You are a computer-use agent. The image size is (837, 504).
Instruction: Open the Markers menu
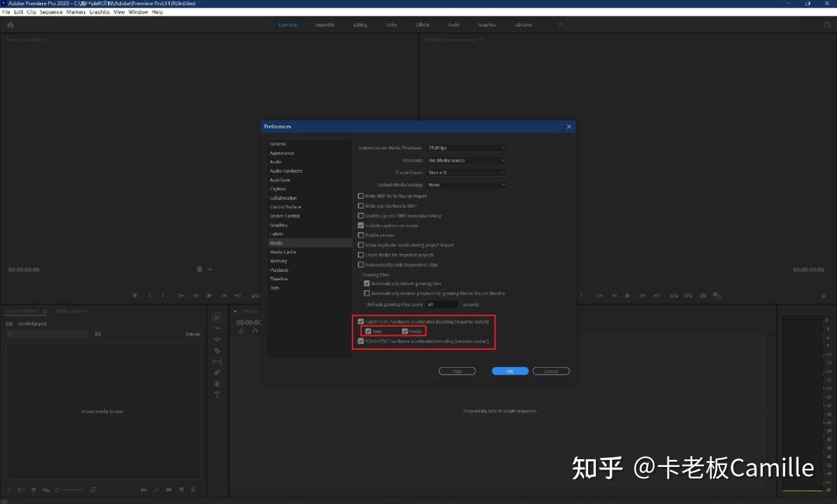(x=76, y=12)
